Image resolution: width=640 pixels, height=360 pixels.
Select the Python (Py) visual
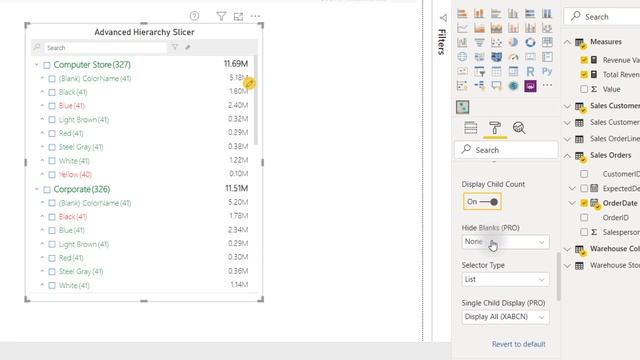pos(547,71)
